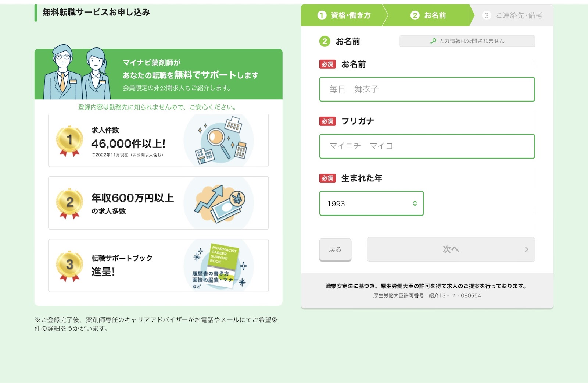Click the 無料転職サービスお申し込み heading
The image size is (588, 383).
click(x=96, y=13)
